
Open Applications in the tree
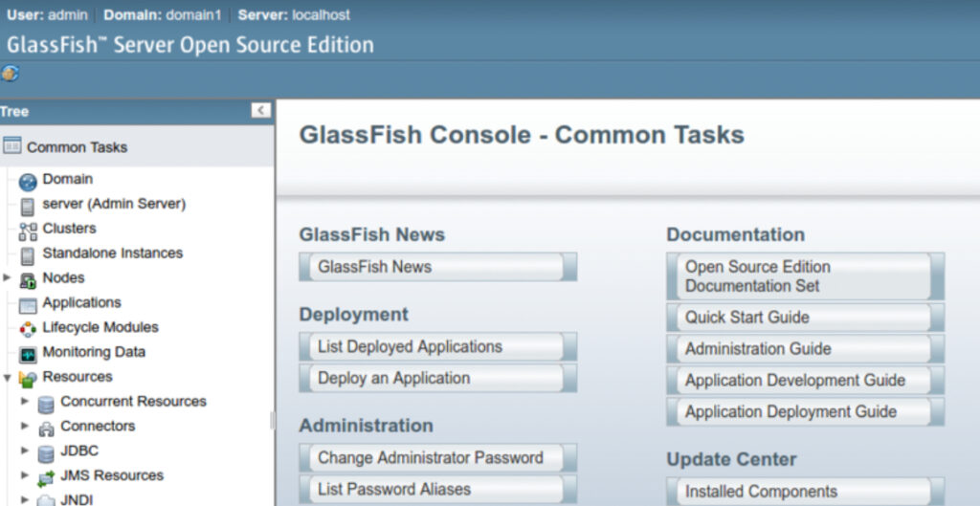[x=82, y=302]
